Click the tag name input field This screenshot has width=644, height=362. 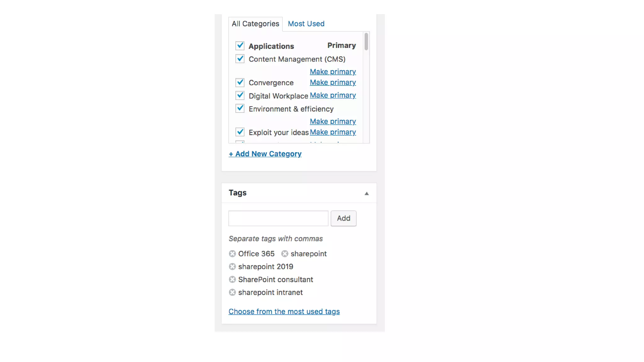coord(278,218)
